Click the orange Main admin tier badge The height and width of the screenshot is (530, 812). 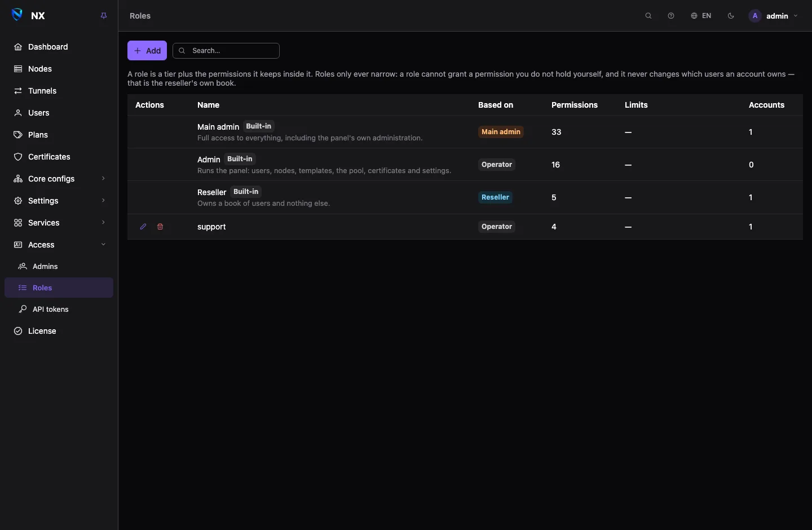(x=501, y=132)
